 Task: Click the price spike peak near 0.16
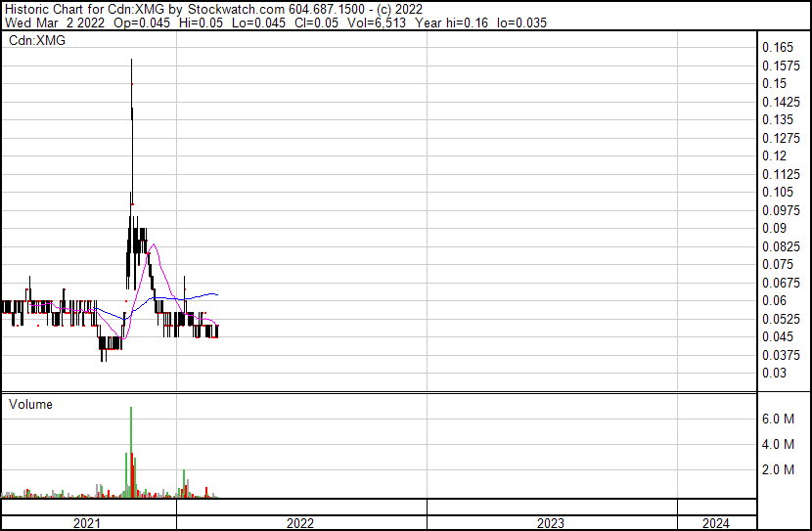tap(131, 60)
